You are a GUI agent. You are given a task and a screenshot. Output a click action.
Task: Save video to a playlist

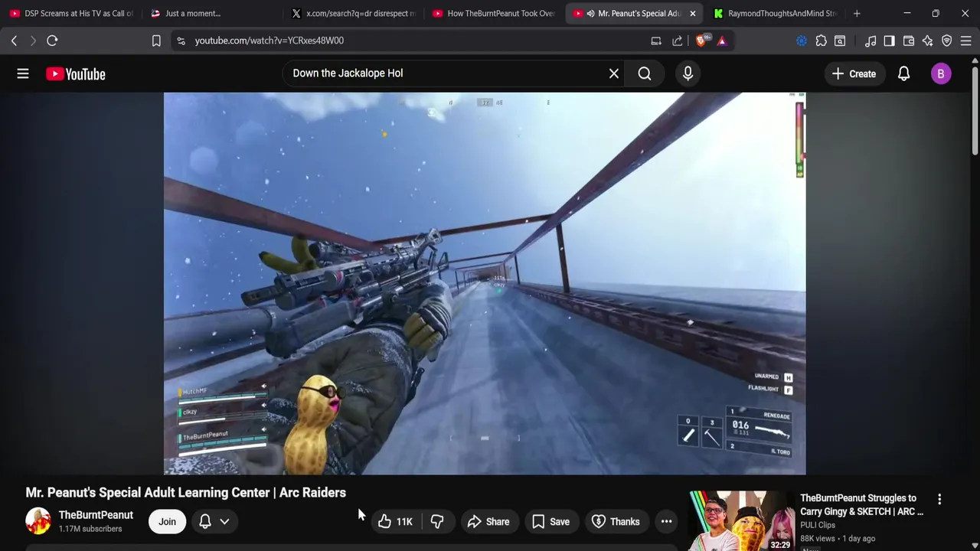pos(550,522)
